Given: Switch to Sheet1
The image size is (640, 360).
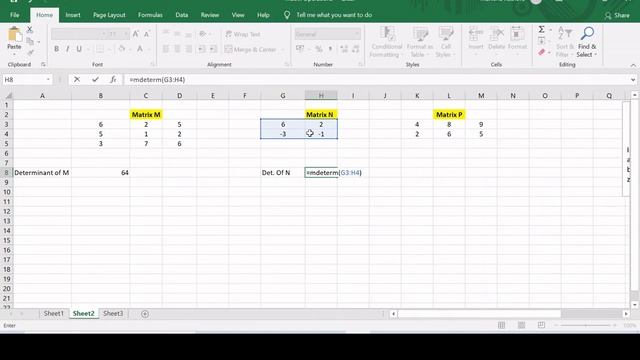Looking at the screenshot, I should pos(53,313).
